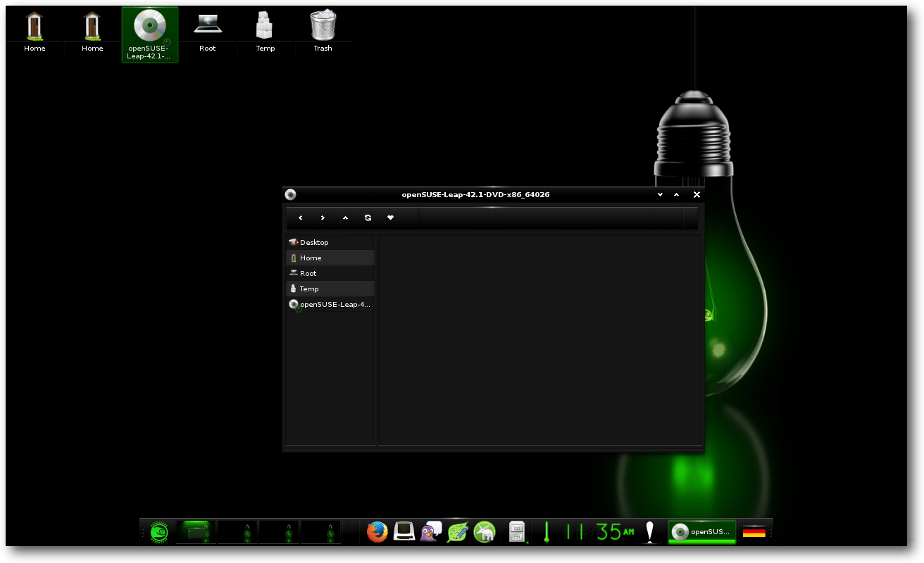Screen dimensions: 924x563
Task: Go forward in the file manager
Action: (x=323, y=218)
